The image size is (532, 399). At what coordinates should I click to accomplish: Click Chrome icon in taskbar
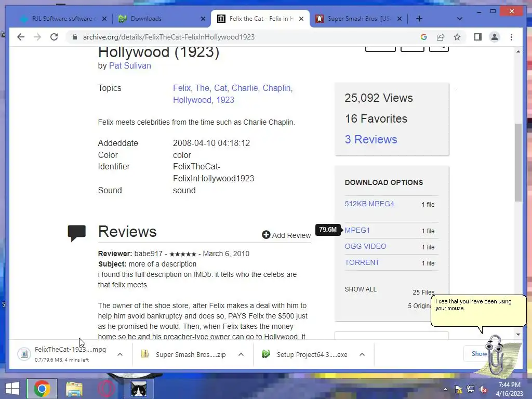(42, 389)
